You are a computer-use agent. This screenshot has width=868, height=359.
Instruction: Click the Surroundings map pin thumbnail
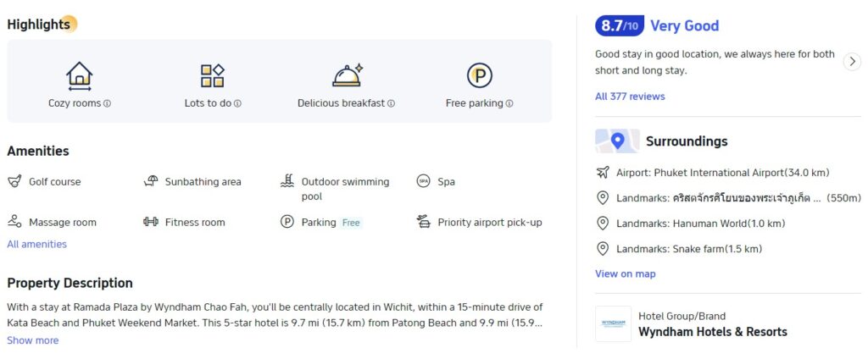coord(617,141)
